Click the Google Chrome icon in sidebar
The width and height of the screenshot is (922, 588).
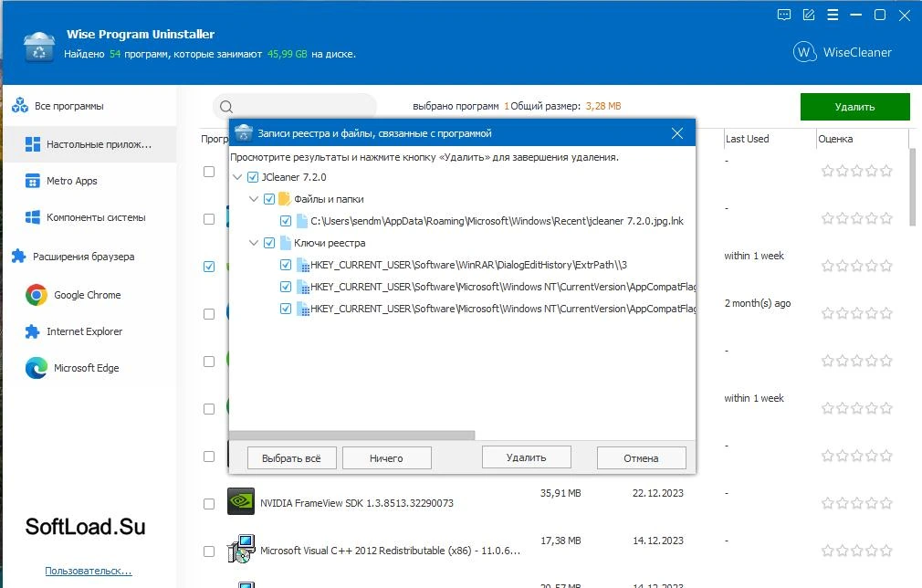(37, 295)
